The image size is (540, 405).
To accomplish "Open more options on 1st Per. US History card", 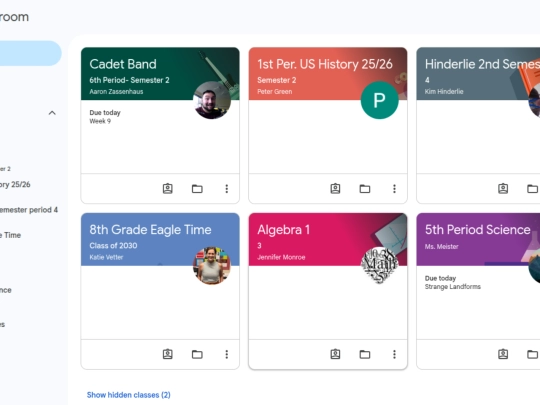I will (x=394, y=189).
